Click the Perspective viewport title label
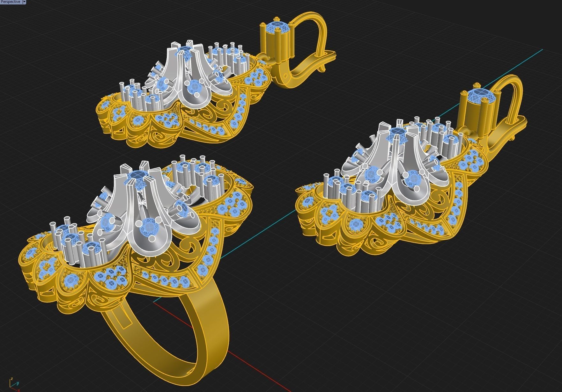This screenshot has height=392, width=562. [x=11, y=2]
